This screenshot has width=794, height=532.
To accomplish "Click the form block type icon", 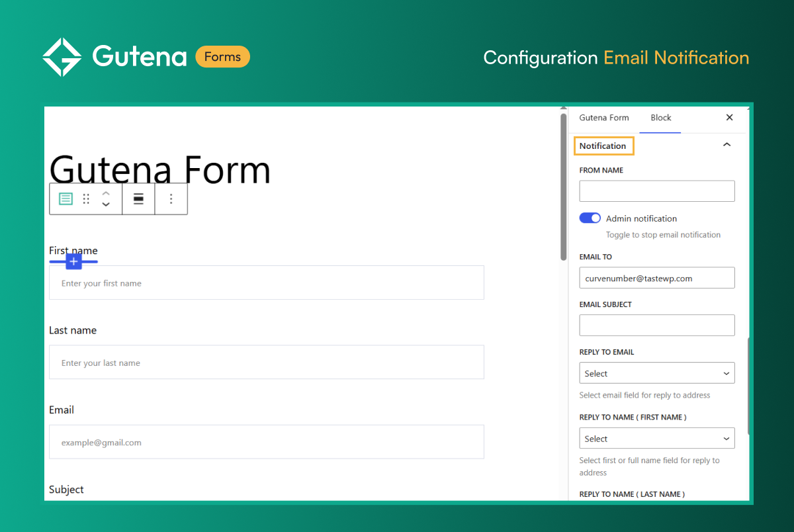I will (66, 199).
